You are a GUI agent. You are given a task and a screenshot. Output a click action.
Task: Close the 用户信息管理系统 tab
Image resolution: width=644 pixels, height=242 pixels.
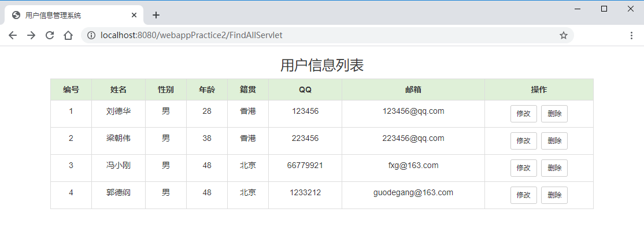[x=134, y=15]
